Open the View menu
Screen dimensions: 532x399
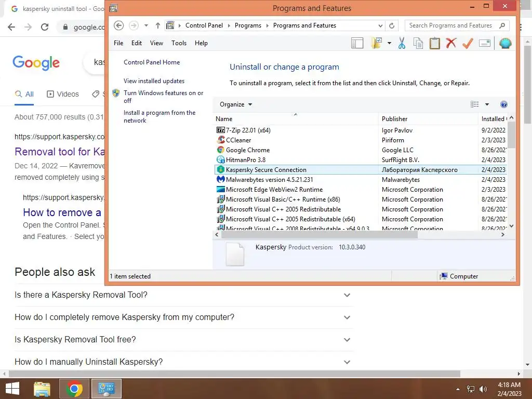(156, 43)
